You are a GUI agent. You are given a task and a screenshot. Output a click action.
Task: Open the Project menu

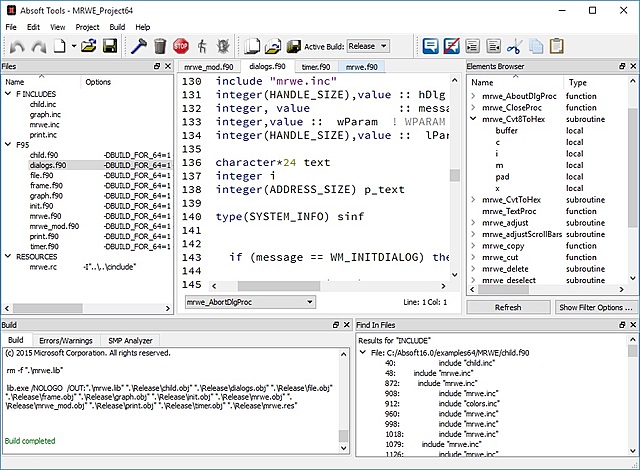point(89,26)
